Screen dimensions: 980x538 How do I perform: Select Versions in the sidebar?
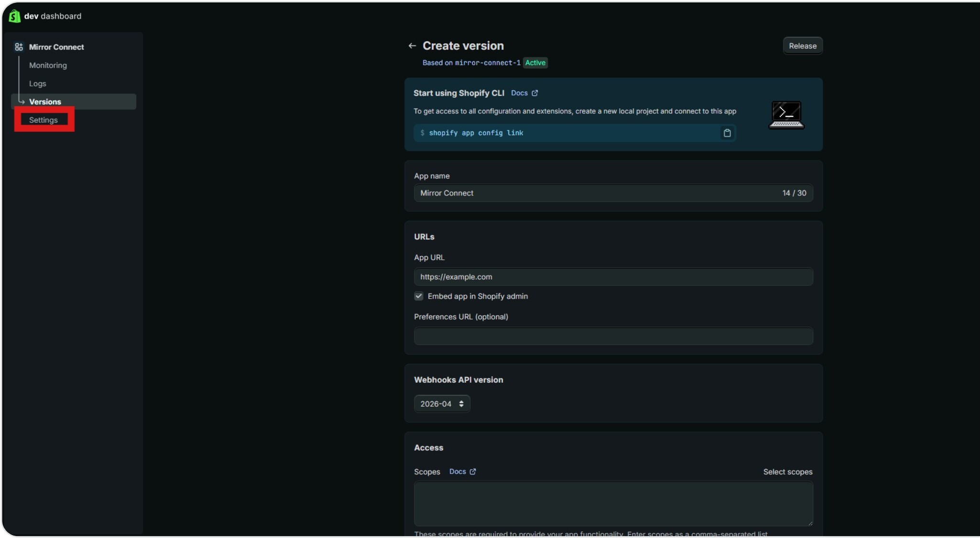74,102
